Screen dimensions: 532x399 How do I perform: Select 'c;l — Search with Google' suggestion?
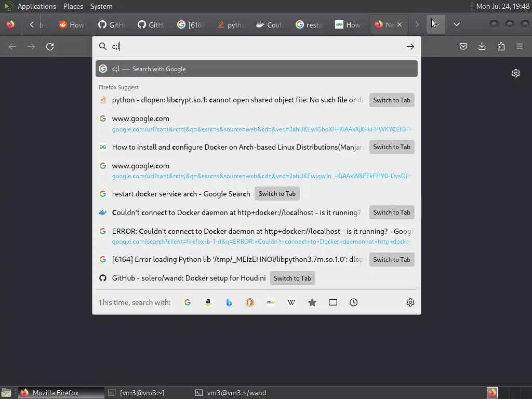pos(257,69)
